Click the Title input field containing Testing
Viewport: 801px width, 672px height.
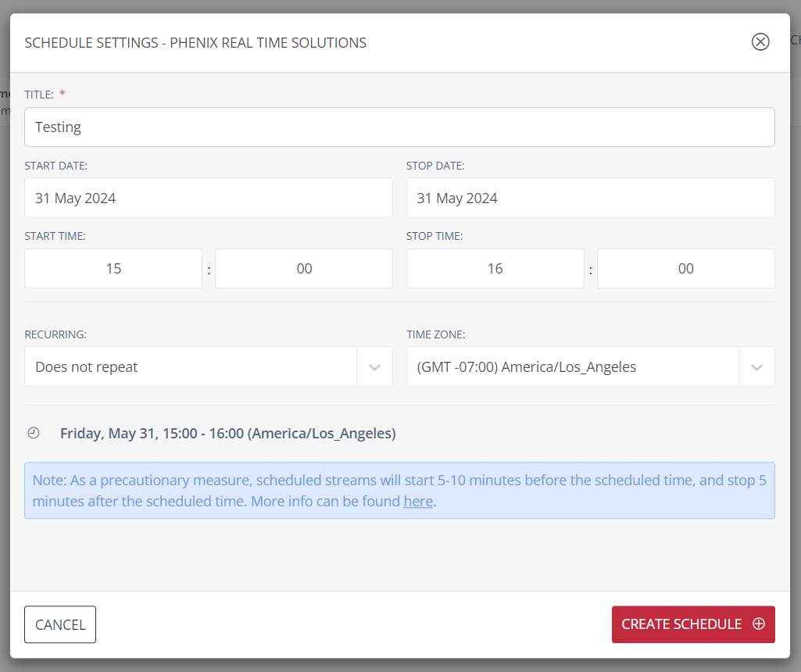click(399, 127)
